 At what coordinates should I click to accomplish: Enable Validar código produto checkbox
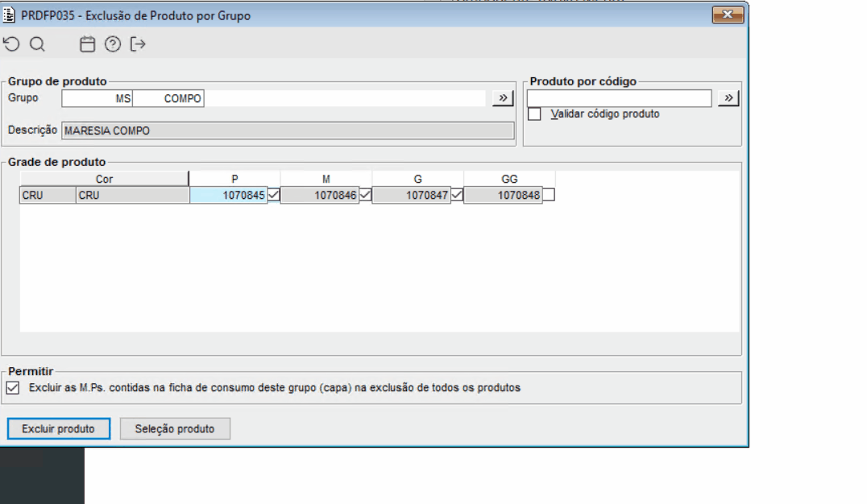pyautogui.click(x=534, y=114)
